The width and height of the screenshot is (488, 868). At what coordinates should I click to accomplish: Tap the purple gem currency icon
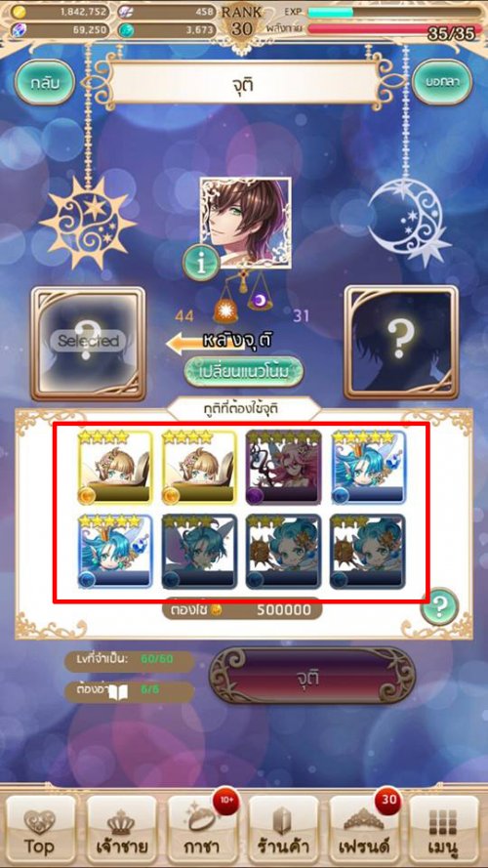tap(18, 30)
